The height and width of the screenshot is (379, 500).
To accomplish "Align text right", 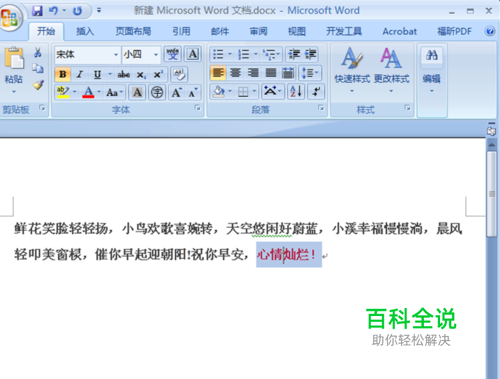I will point(253,73).
